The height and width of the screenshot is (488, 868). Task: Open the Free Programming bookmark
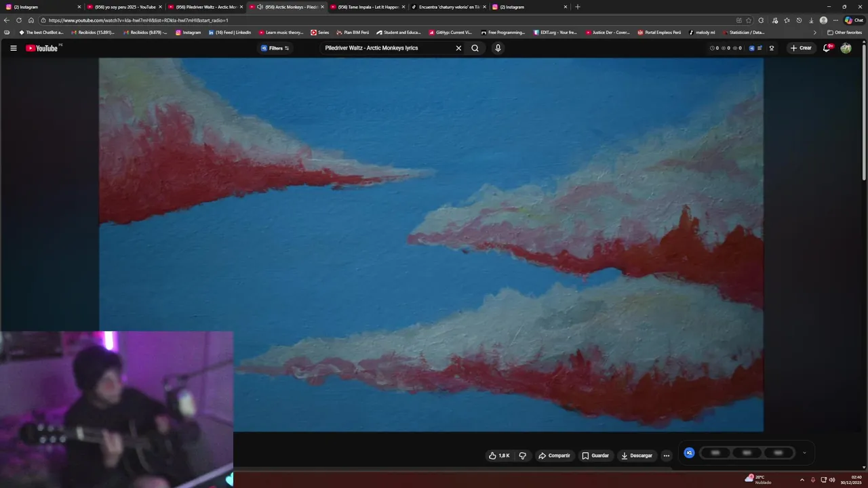pyautogui.click(x=503, y=33)
